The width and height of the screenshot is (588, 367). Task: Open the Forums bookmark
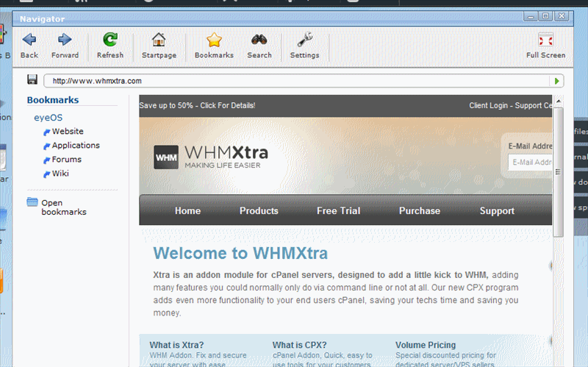(66, 160)
